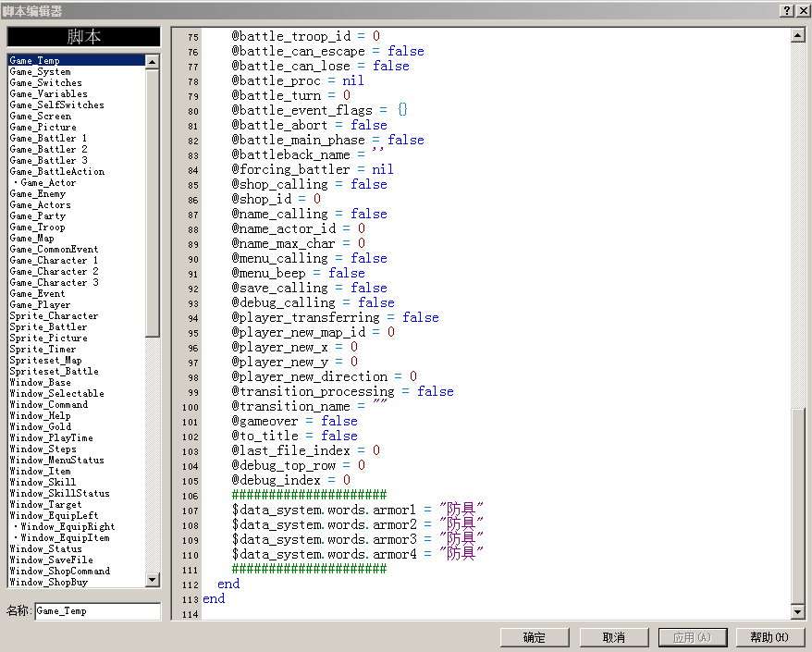
Task: Click code editor scroll down arrow
Action: pyautogui.click(x=797, y=611)
